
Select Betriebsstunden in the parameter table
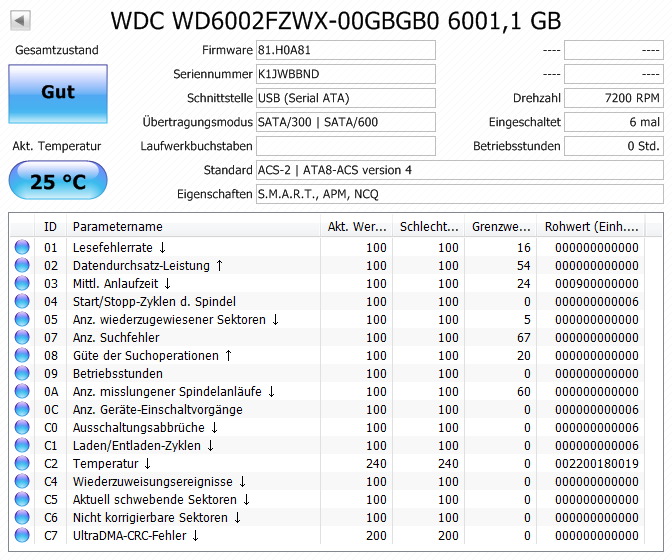click(x=118, y=374)
